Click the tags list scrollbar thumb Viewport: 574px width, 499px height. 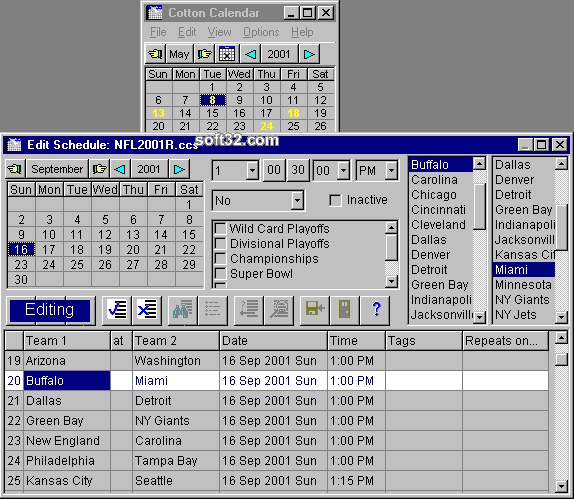coord(391,247)
